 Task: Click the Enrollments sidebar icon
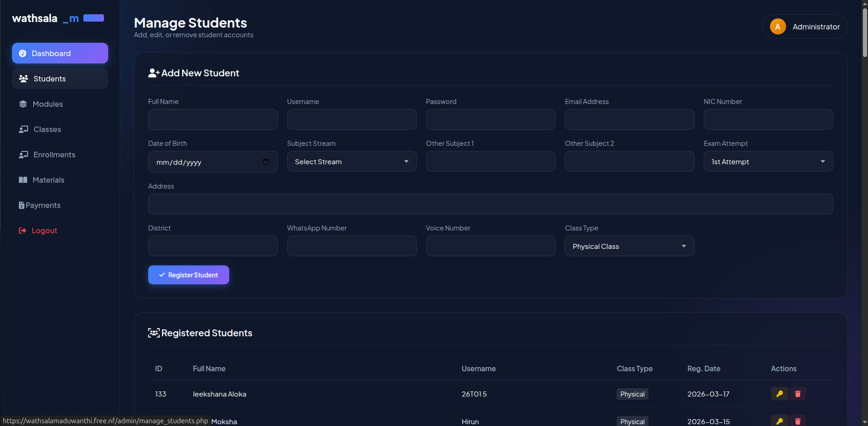point(23,155)
